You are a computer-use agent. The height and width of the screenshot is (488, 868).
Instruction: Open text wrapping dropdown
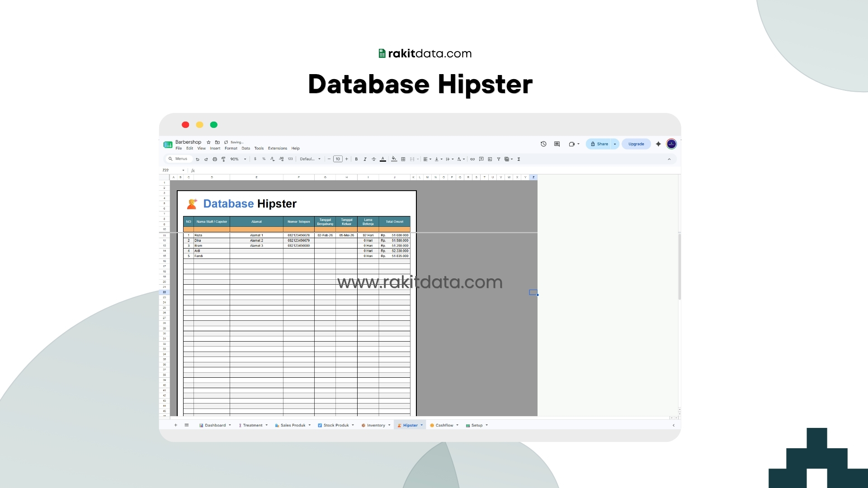coord(450,159)
